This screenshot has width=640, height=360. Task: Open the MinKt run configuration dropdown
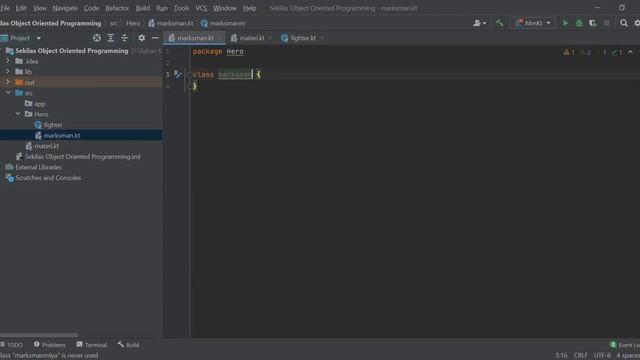coord(533,23)
